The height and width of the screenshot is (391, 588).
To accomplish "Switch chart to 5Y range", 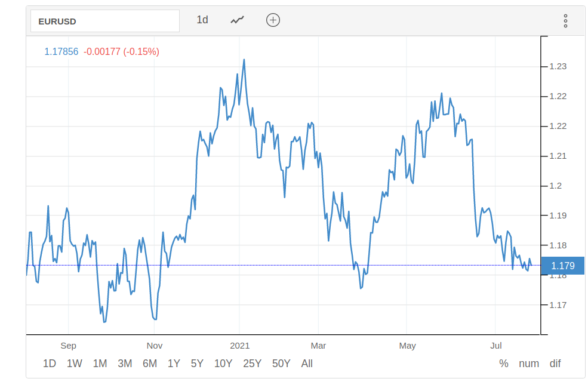I will [197, 364].
